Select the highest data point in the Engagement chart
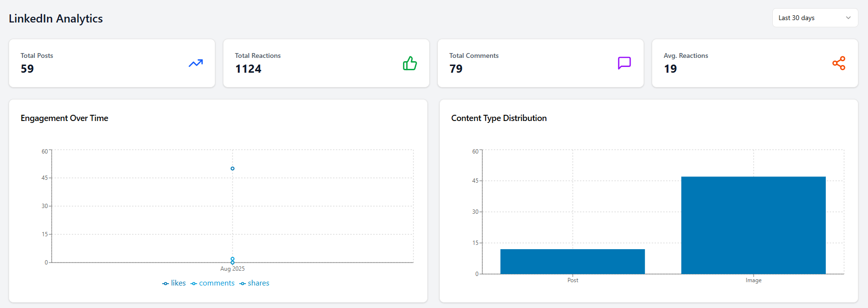This screenshot has height=308, width=868. point(233,168)
